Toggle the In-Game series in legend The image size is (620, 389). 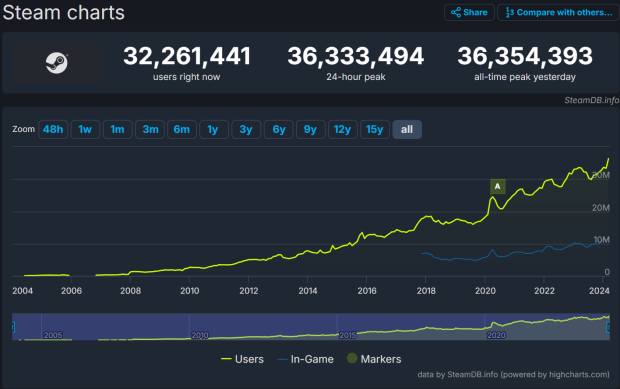click(x=305, y=359)
